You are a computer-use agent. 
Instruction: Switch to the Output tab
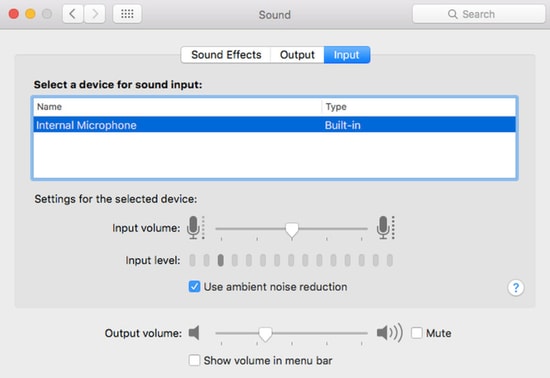pos(297,55)
